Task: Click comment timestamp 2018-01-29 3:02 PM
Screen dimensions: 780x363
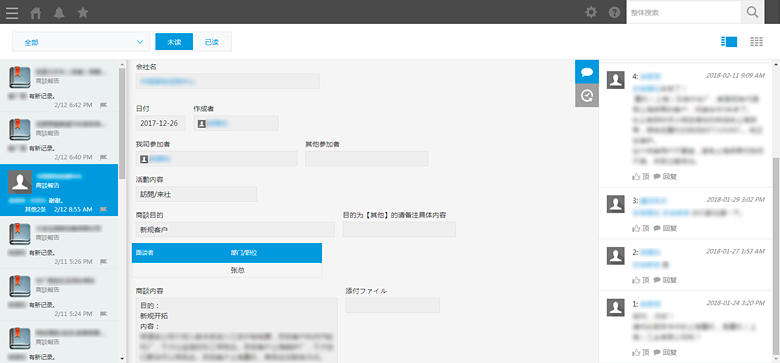Action: [735, 199]
